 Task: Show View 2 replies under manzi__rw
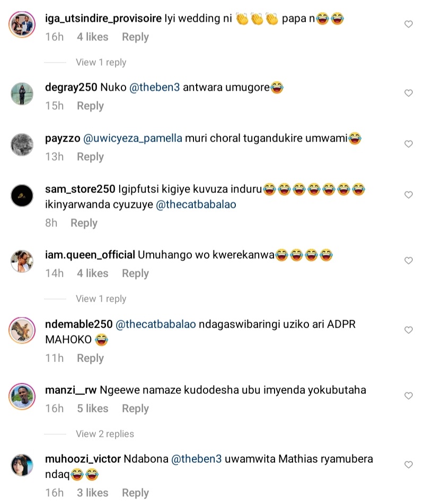[x=105, y=434]
